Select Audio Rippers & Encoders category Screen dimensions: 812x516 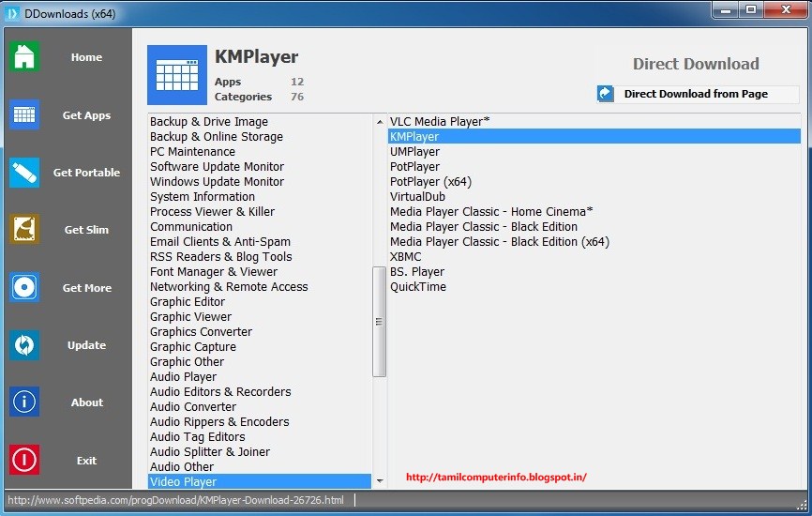(x=260, y=422)
